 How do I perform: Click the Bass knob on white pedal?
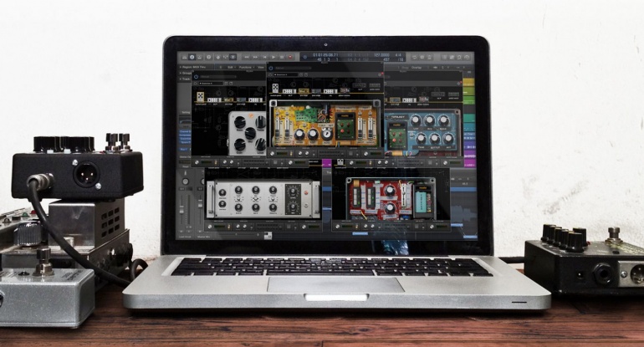(240, 122)
